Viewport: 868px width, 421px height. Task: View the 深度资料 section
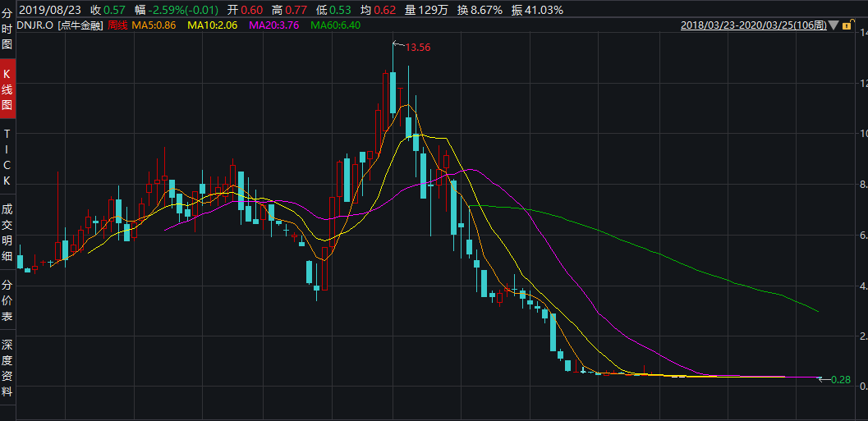[7, 368]
